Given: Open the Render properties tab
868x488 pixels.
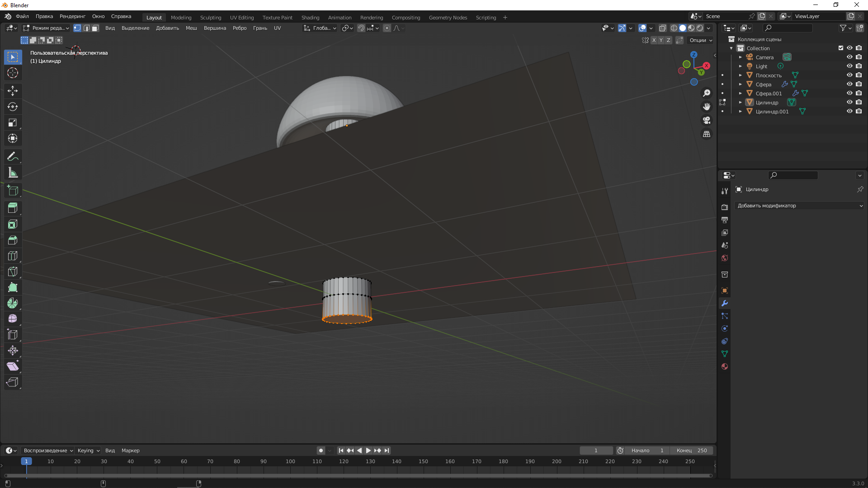Looking at the screenshot, I should coord(725,207).
